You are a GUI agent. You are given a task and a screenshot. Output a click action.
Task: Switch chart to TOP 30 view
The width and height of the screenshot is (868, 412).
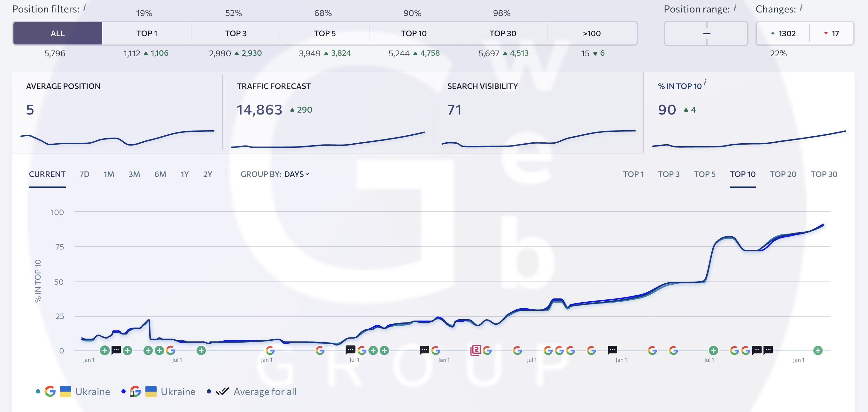[824, 174]
